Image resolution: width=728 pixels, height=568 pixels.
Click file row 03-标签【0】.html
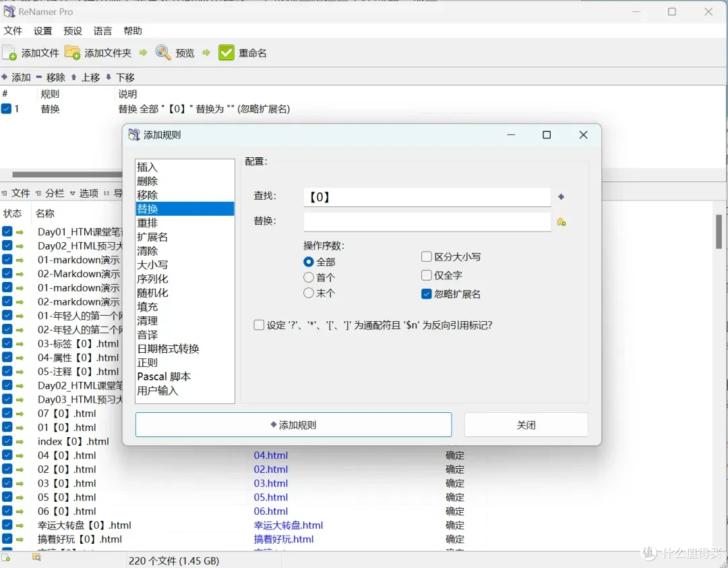tap(78, 343)
